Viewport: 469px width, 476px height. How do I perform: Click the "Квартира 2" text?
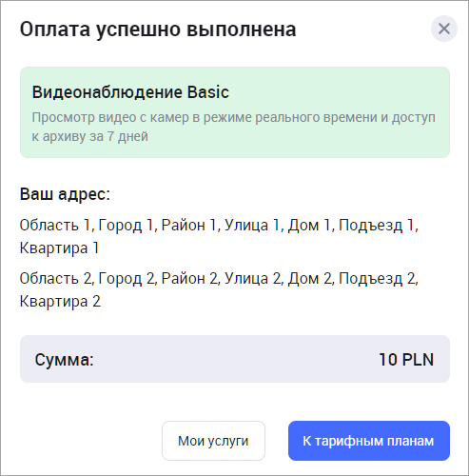[60, 301]
